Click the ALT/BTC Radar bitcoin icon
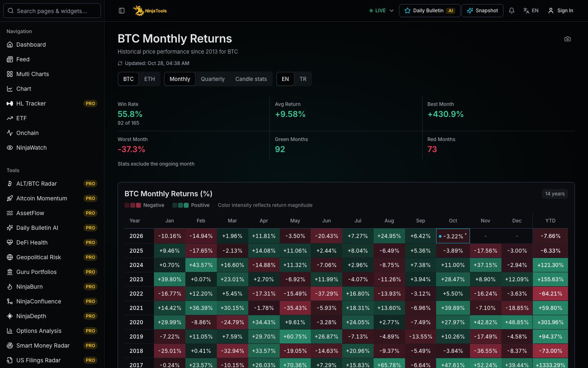 [10, 184]
